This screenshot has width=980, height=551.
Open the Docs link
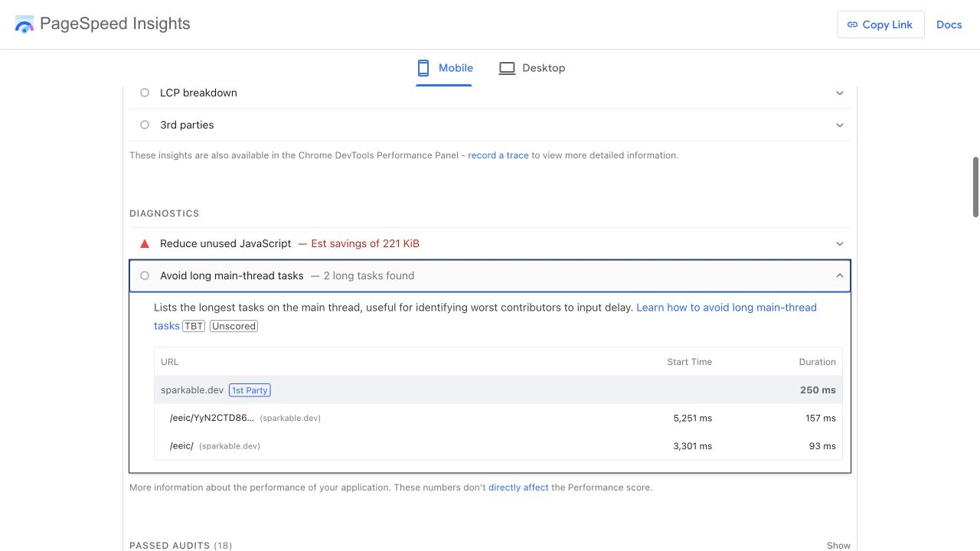949,24
